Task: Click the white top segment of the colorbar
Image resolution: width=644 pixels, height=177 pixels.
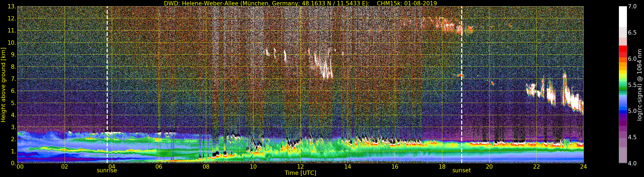Action: pos(623,17)
